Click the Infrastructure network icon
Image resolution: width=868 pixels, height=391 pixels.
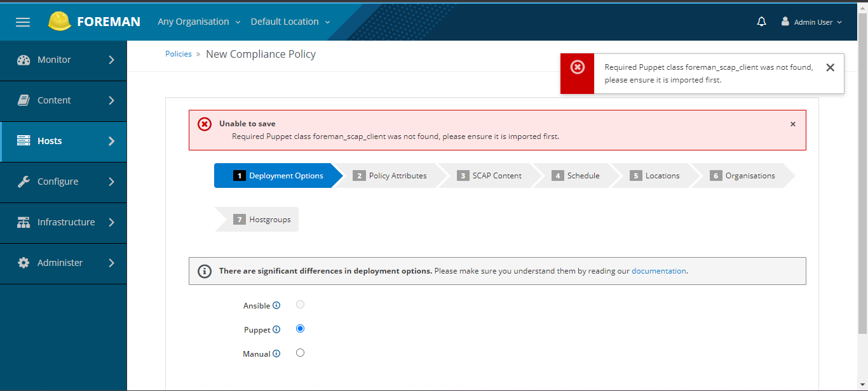point(24,222)
